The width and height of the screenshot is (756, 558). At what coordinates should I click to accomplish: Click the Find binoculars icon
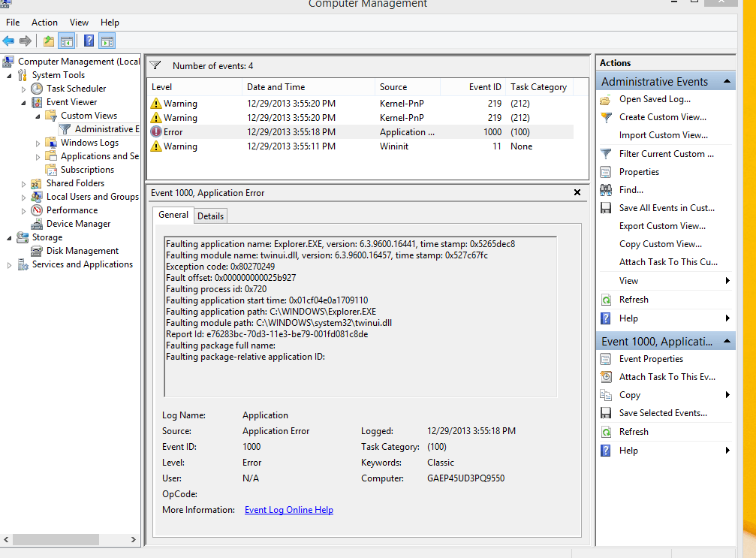pos(606,190)
